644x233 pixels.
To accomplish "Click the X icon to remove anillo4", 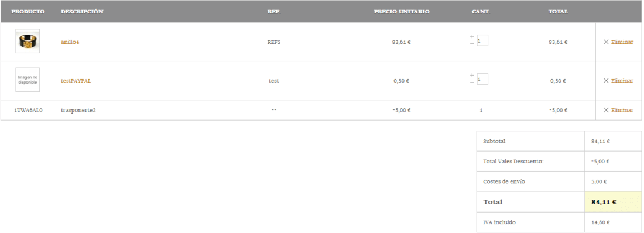I will point(606,42).
